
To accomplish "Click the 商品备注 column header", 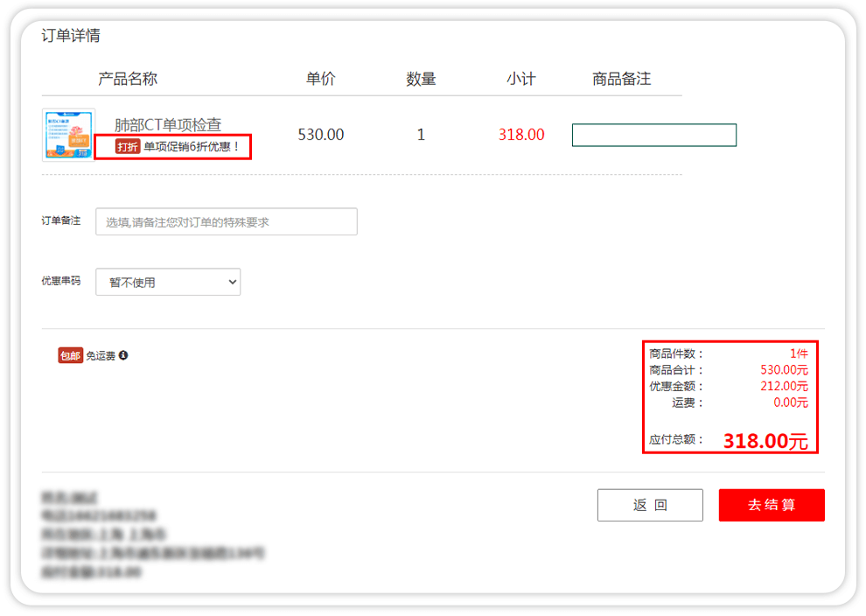I will pyautogui.click(x=621, y=79).
